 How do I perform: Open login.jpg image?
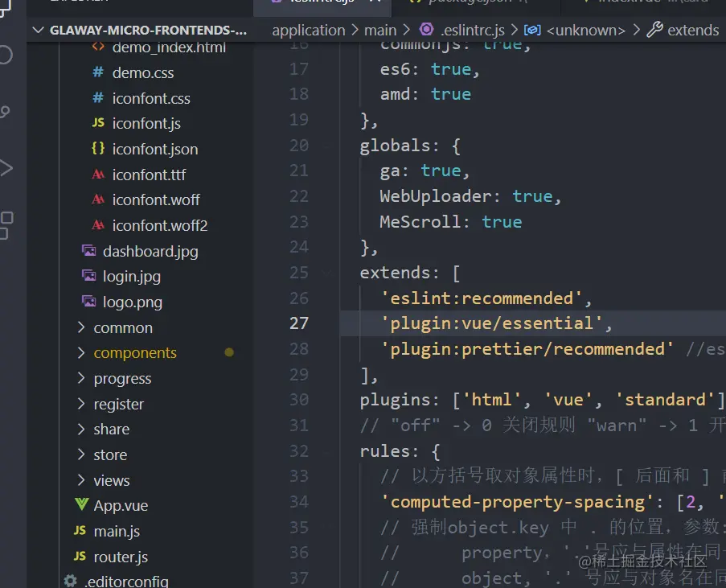click(132, 277)
